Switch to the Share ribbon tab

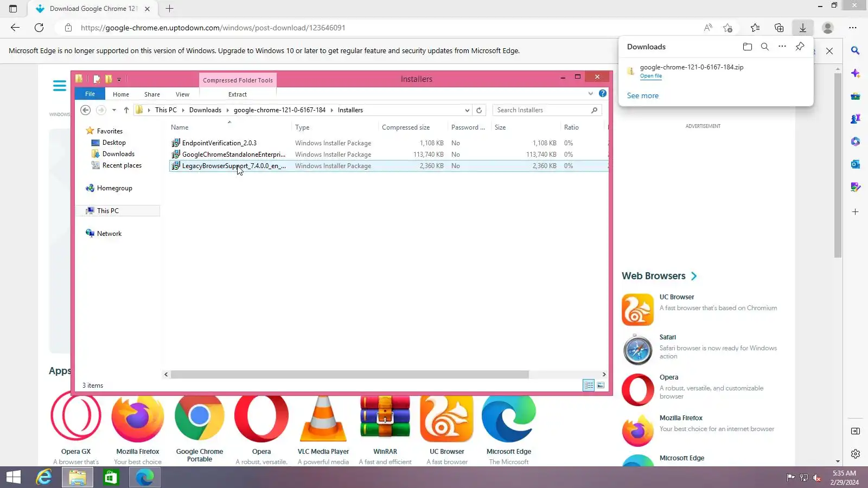152,94
